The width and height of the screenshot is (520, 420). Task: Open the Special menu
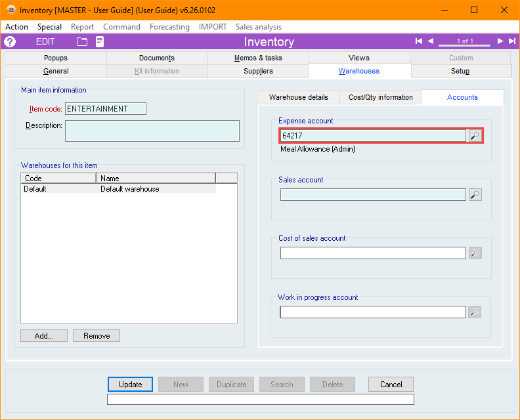49,27
